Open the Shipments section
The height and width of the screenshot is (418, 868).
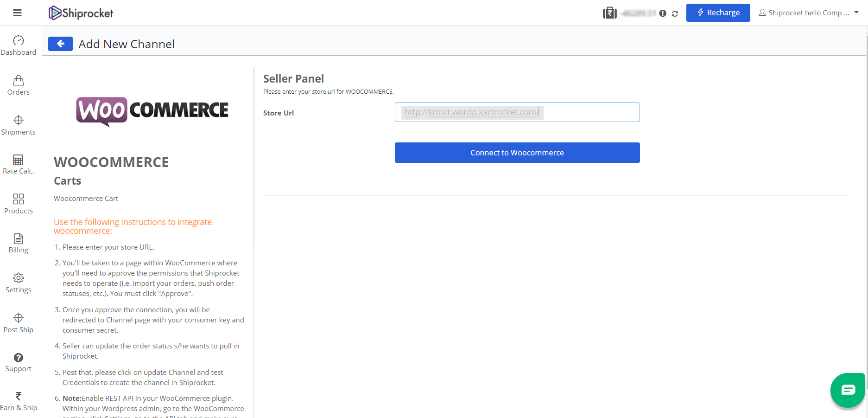18,124
